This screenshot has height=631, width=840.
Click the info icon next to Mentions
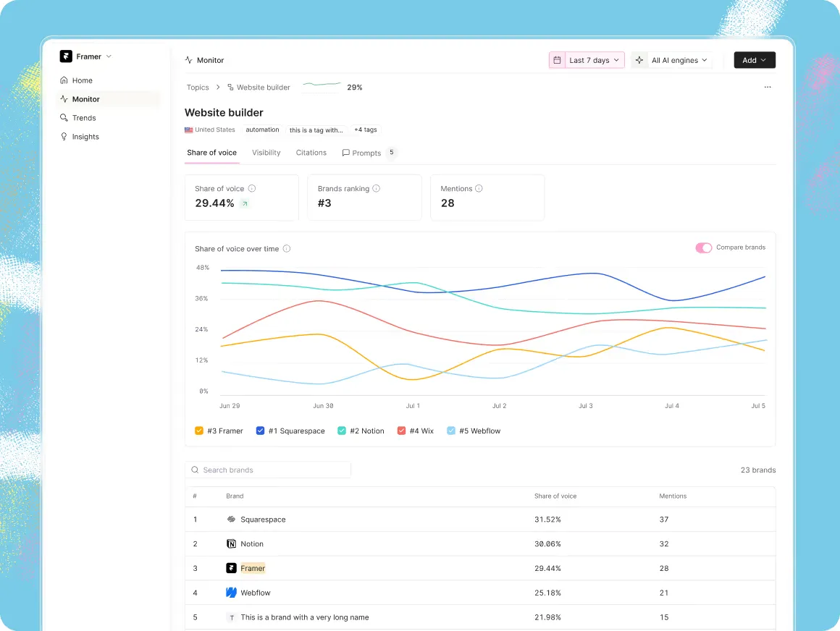[479, 188]
